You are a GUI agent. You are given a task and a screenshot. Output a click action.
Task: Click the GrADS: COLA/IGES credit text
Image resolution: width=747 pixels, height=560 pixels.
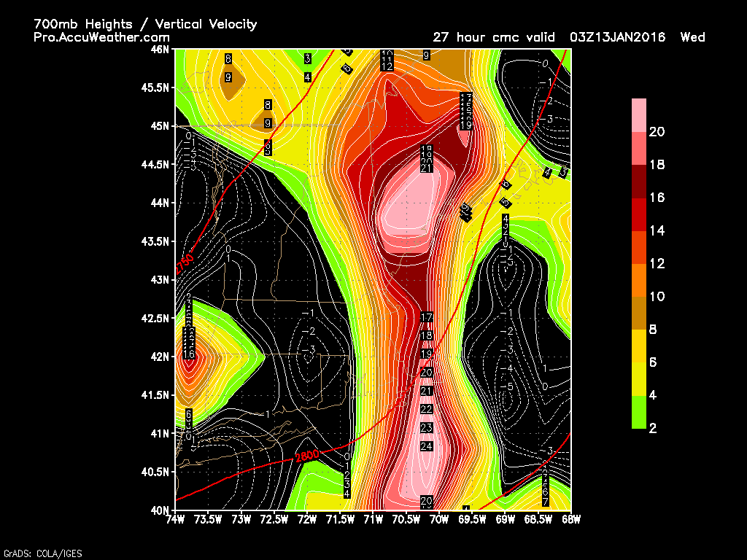pyautogui.click(x=43, y=553)
